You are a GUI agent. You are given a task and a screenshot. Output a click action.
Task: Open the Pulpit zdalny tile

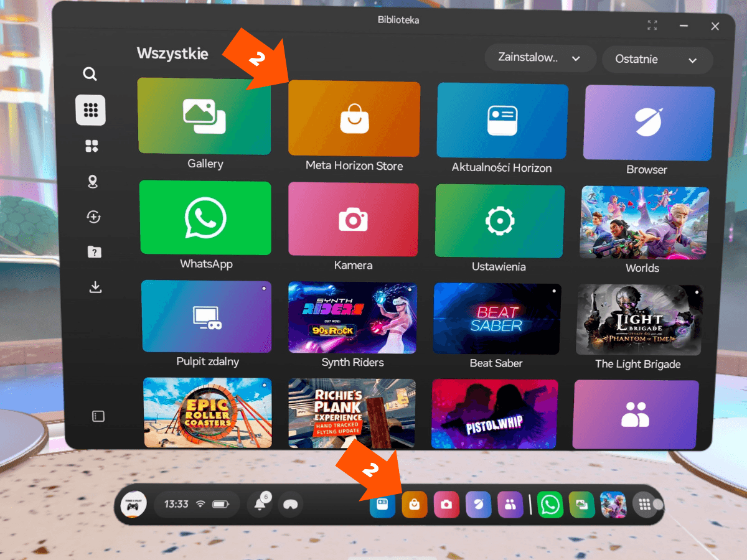(x=207, y=317)
